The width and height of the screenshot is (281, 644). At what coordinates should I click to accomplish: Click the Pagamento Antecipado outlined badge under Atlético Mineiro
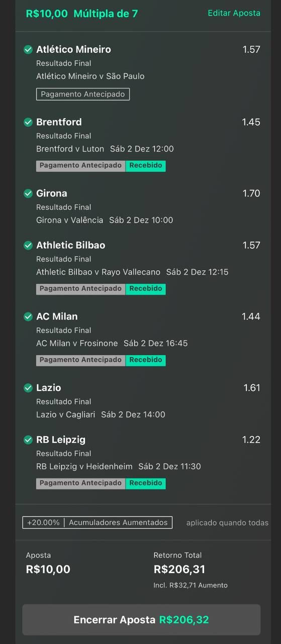(x=83, y=94)
